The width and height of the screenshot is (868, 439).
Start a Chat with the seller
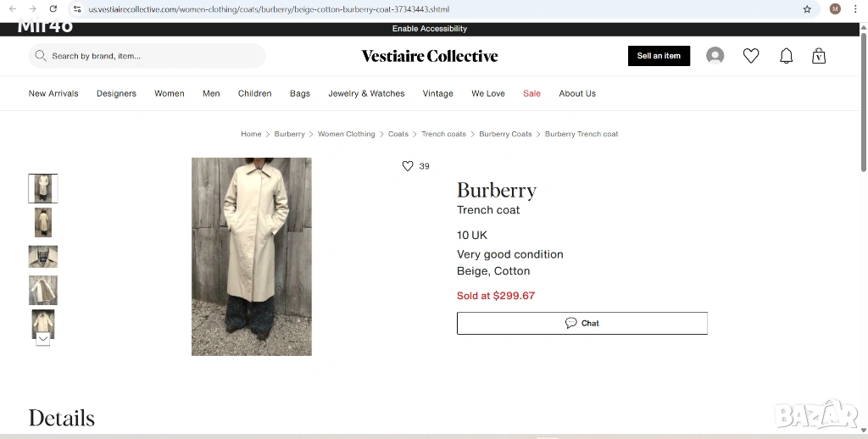point(581,323)
